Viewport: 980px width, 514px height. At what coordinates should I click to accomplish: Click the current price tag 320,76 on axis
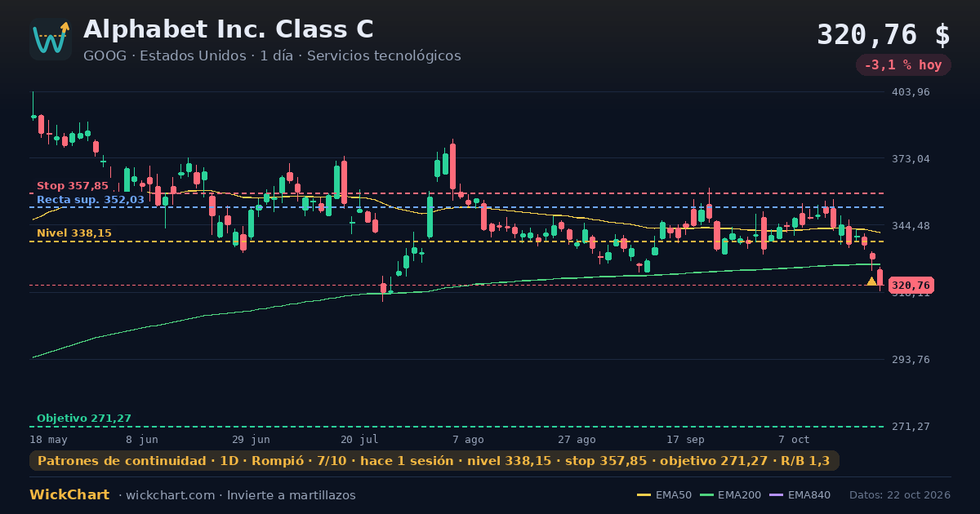(911, 286)
